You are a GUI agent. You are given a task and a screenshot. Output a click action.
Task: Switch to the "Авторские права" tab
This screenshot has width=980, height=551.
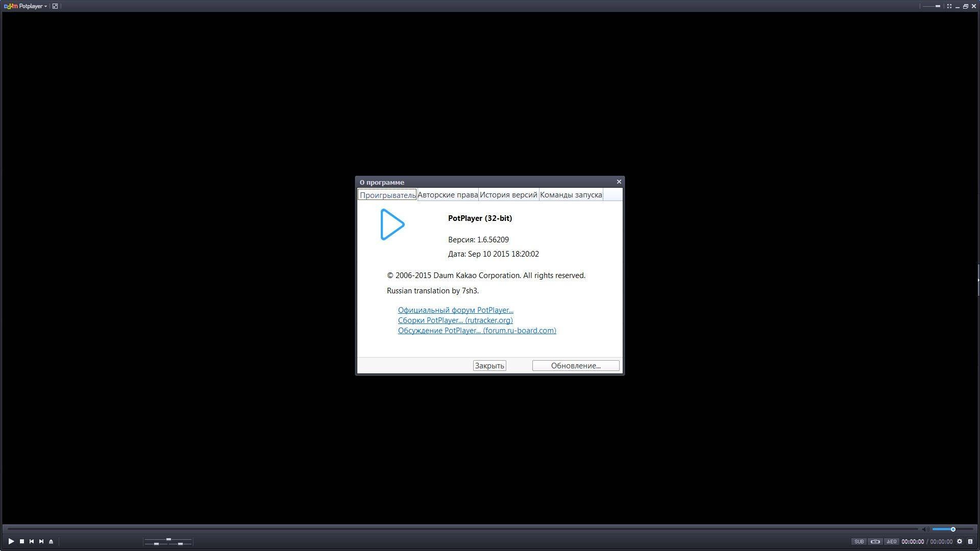pyautogui.click(x=448, y=195)
